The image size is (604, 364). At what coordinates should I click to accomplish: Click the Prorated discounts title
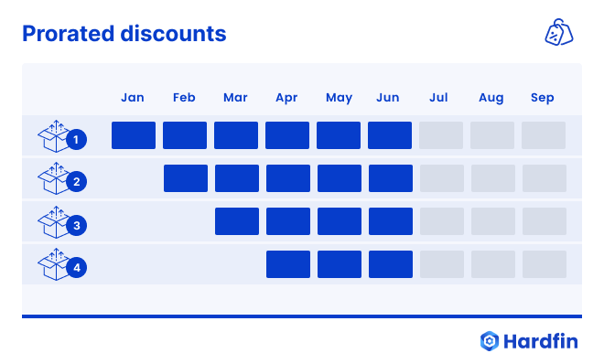124,34
